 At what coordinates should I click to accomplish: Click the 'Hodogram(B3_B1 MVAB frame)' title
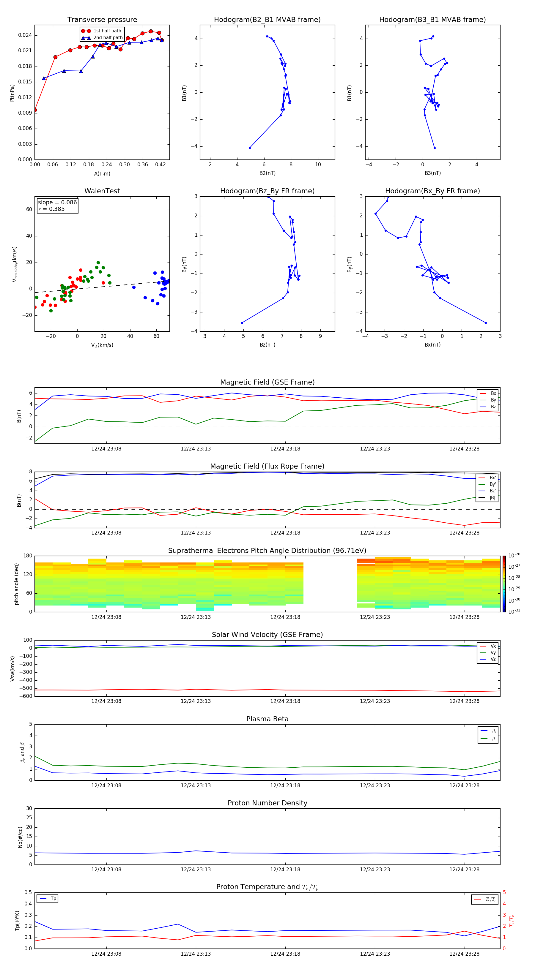[432, 20]
